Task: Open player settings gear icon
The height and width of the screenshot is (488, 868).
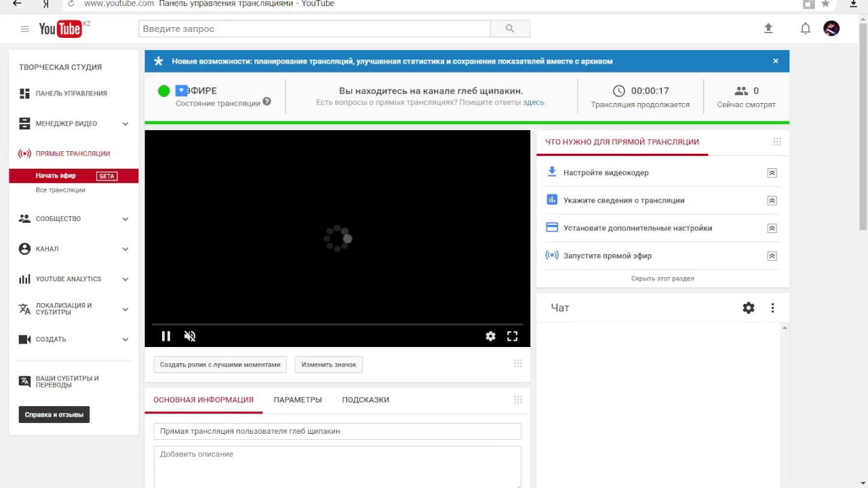Action: pos(490,336)
